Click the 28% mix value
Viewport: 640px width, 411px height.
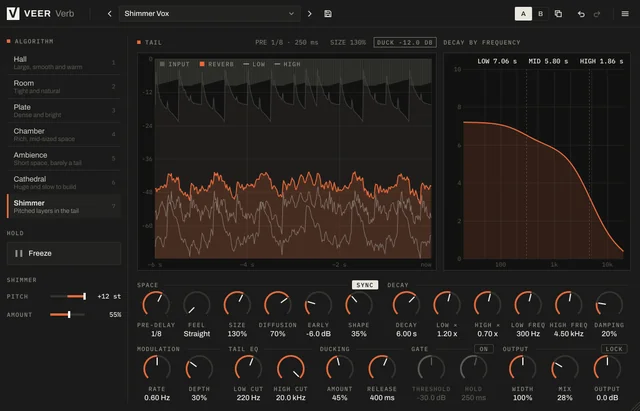pyautogui.click(x=565, y=398)
